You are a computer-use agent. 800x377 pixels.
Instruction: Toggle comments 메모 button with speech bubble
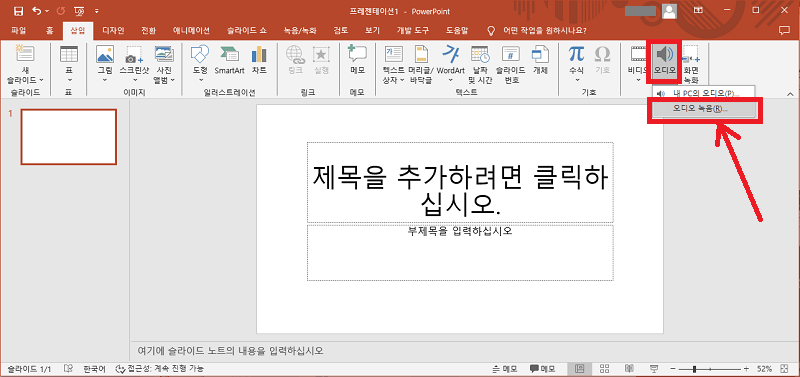[543, 368]
